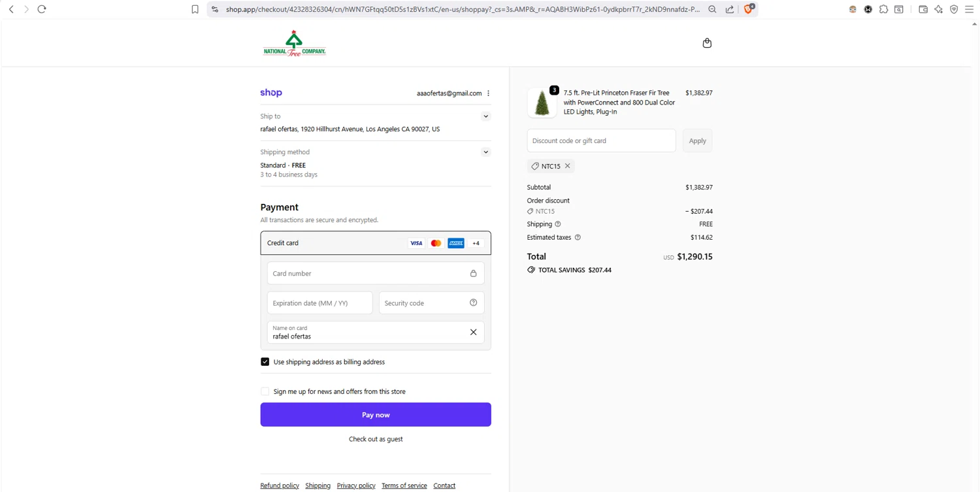Show the +4 additional card types
Viewport: 980px width, 492px height.
point(476,243)
